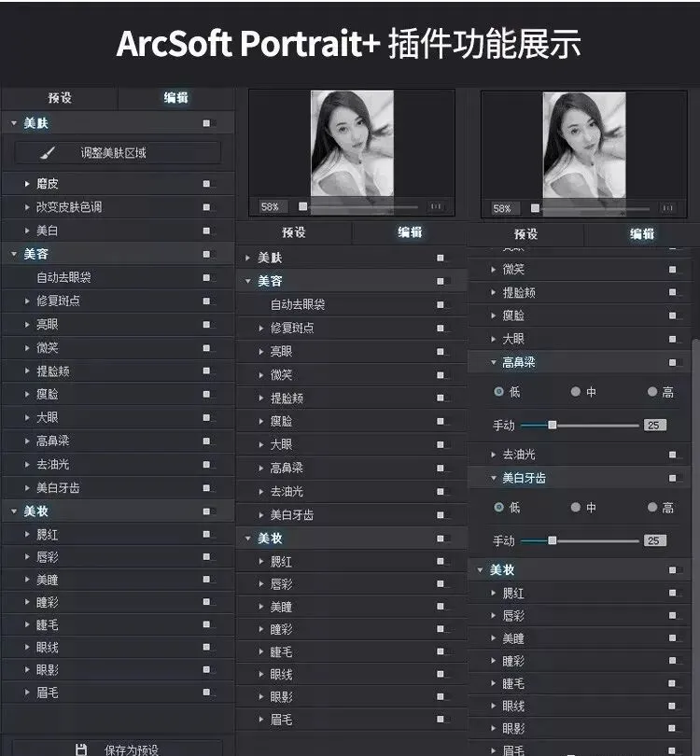Click 保存为预设 at bottom of left panel
The width and height of the screenshot is (700, 756).
tap(118, 749)
